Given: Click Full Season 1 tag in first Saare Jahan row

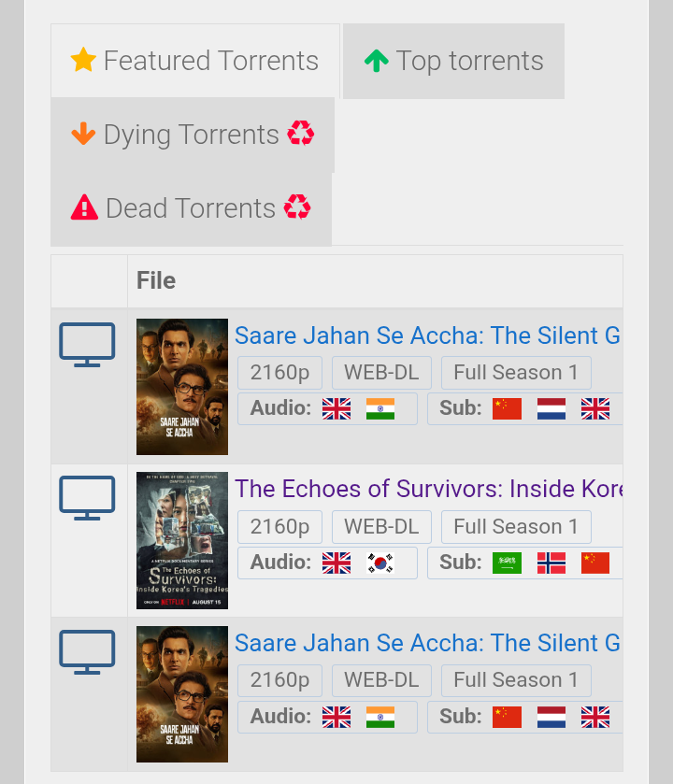Looking at the screenshot, I should point(516,373).
